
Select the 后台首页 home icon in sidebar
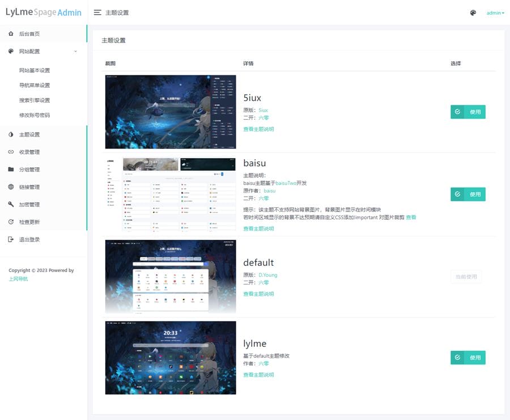click(x=10, y=34)
